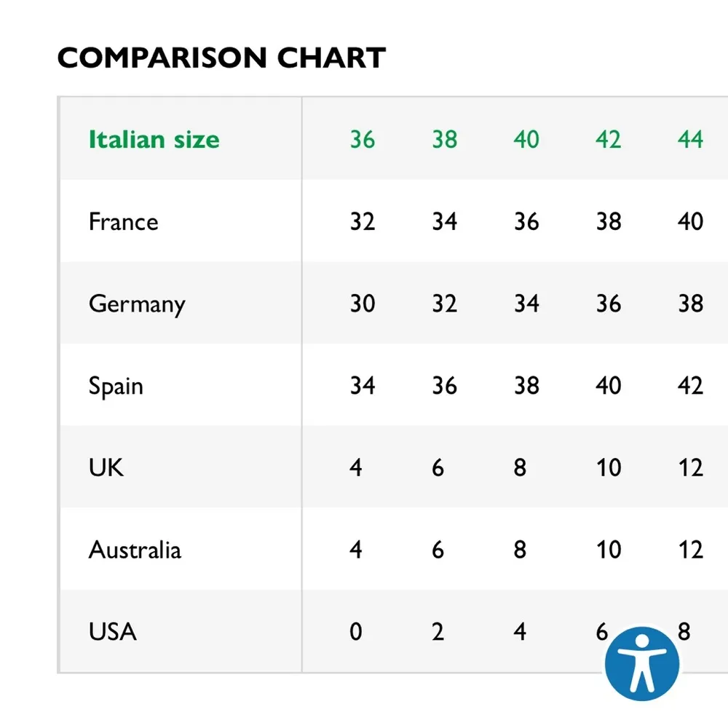This screenshot has height=728, width=728.
Task: Select Germany size 30 cell
Action: tap(363, 304)
